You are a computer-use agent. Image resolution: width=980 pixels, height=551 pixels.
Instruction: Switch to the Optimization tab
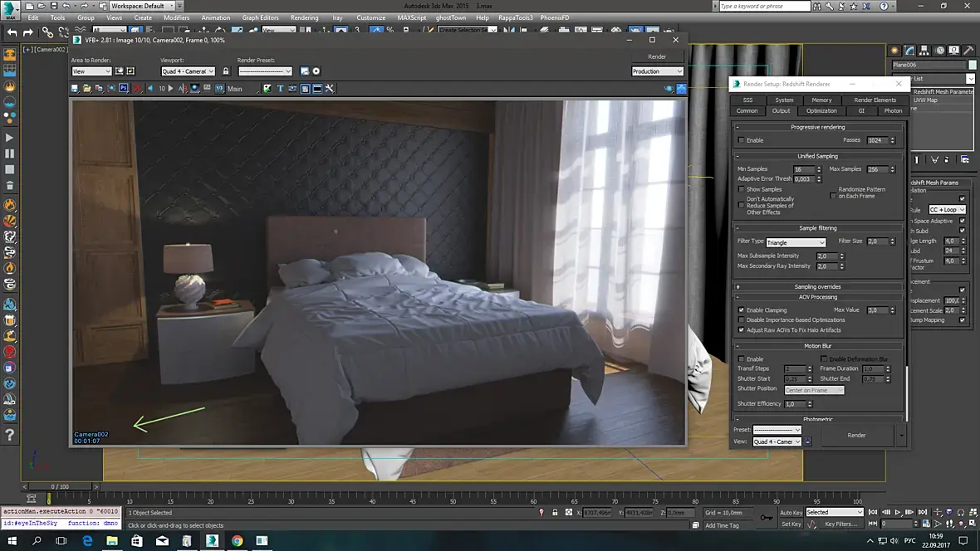click(821, 110)
